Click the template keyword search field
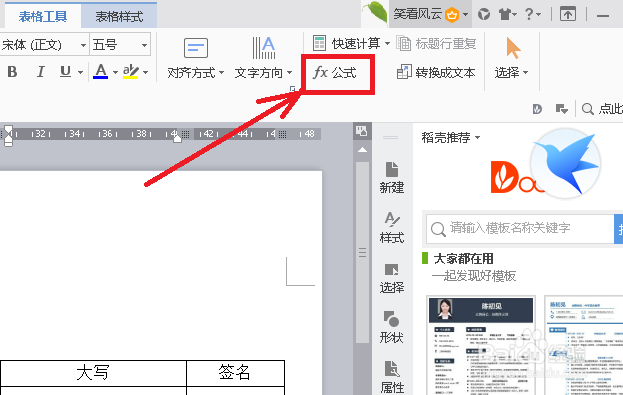623x395 pixels. pos(520,228)
